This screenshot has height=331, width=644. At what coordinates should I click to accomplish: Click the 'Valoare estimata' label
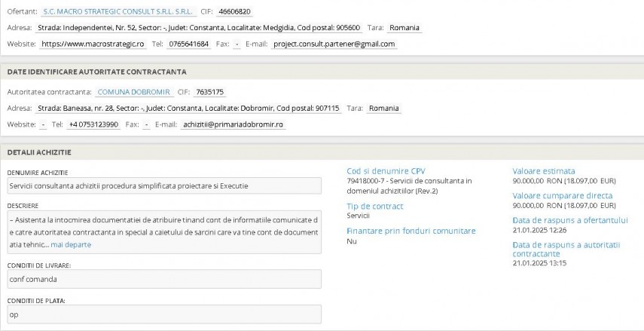pos(543,170)
